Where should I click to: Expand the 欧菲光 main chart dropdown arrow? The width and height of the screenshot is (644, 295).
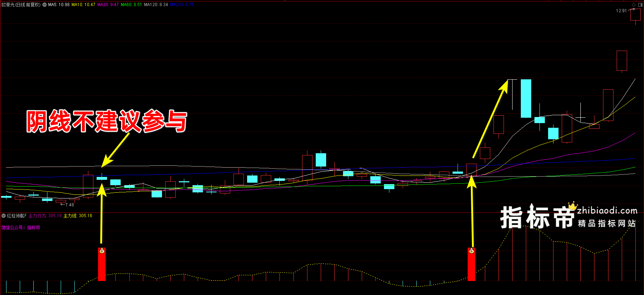tap(45, 5)
